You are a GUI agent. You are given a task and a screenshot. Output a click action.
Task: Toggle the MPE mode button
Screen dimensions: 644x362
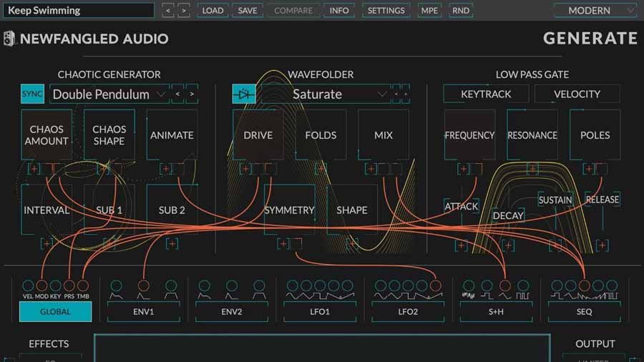coord(429,10)
